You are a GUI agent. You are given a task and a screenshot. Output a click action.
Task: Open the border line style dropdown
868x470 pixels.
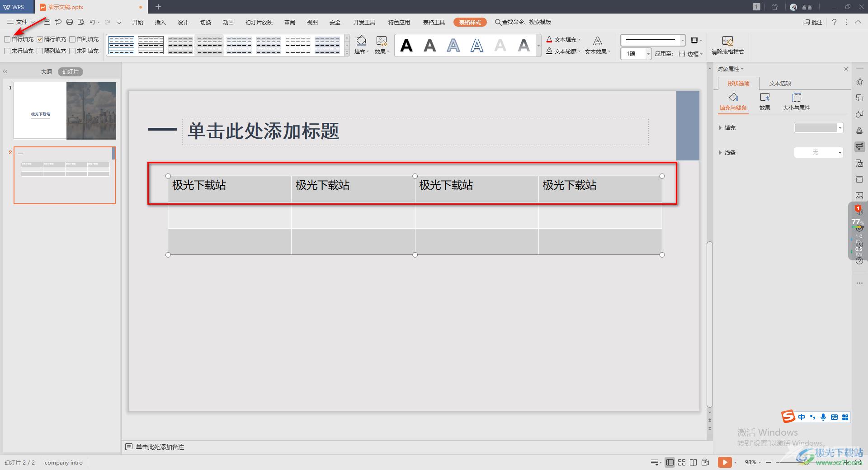tap(682, 40)
